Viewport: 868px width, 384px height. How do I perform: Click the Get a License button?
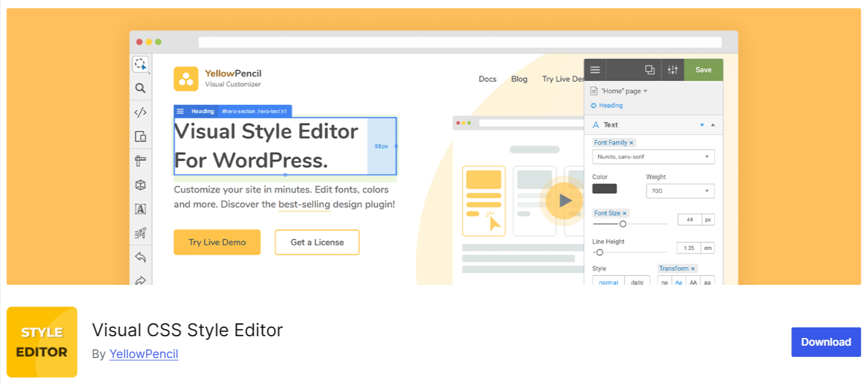[x=317, y=242]
